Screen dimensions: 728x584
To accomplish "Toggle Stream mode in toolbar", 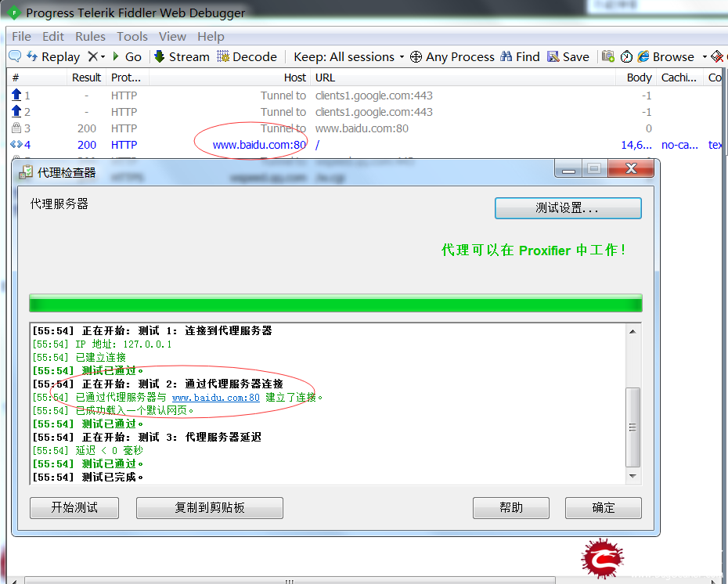I will pyautogui.click(x=182, y=56).
